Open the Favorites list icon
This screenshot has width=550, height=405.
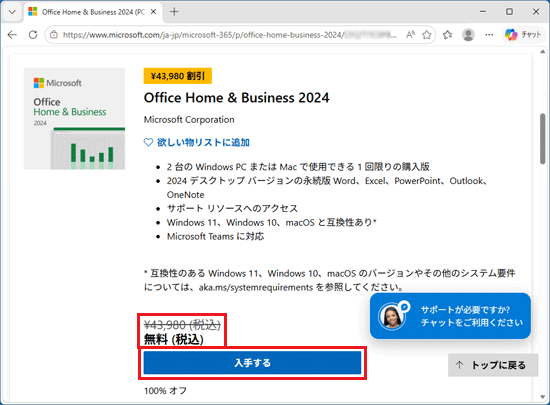[x=447, y=35]
